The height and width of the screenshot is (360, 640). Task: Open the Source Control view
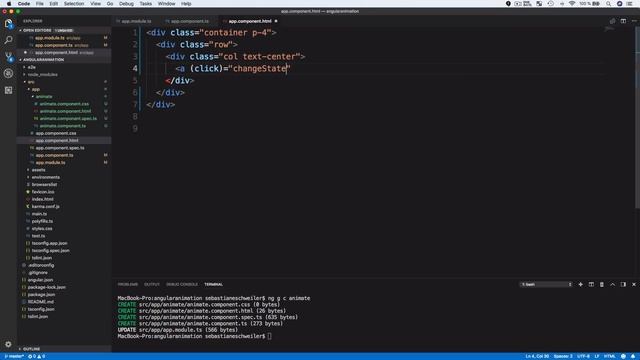click(x=8, y=57)
